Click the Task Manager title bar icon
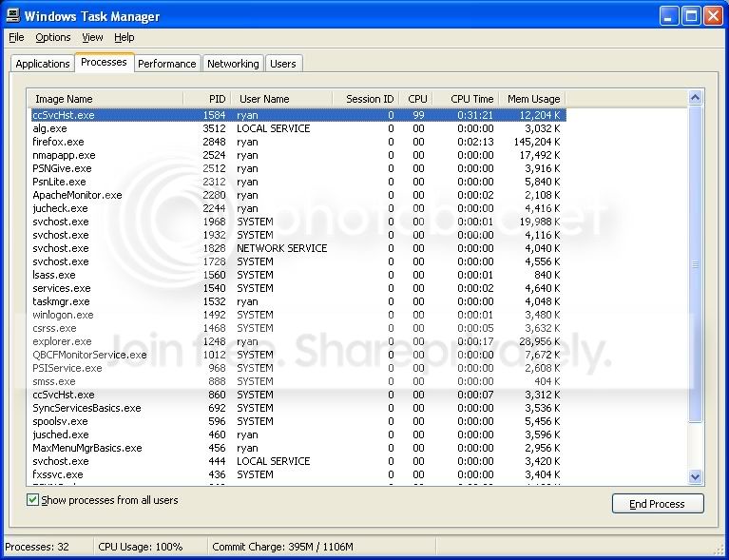729x560 pixels. tap(12, 16)
